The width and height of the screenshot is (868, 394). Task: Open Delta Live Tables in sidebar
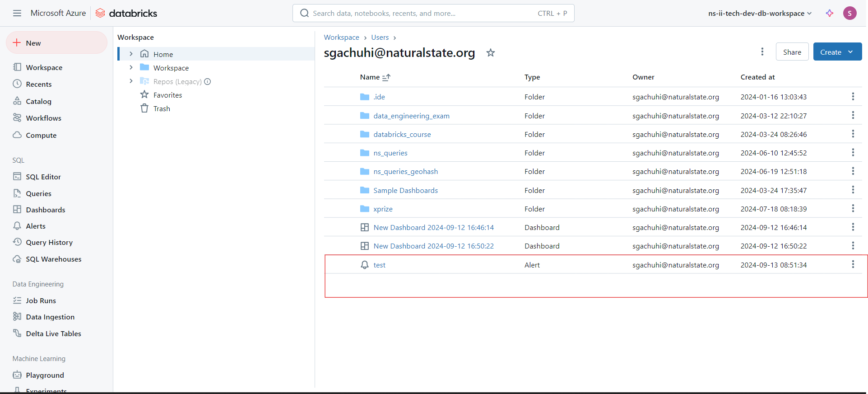[54, 333]
